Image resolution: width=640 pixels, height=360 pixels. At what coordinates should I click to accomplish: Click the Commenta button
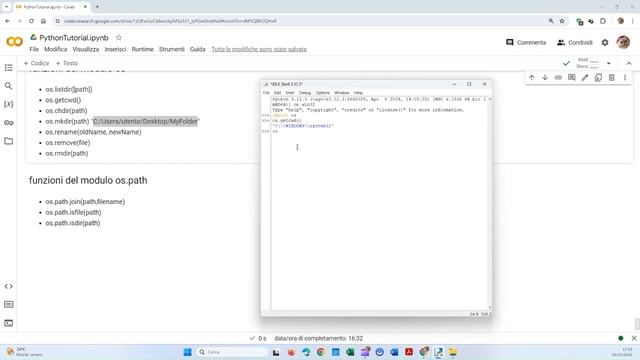click(526, 42)
